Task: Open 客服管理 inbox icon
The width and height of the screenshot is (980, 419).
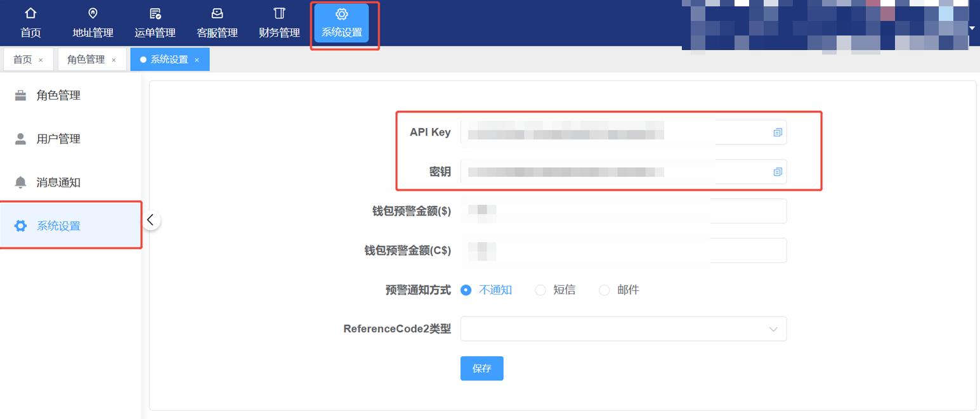Action: click(217, 13)
